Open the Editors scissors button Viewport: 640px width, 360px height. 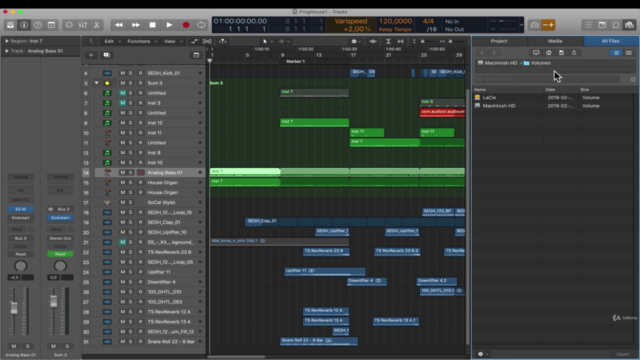pos(97,25)
